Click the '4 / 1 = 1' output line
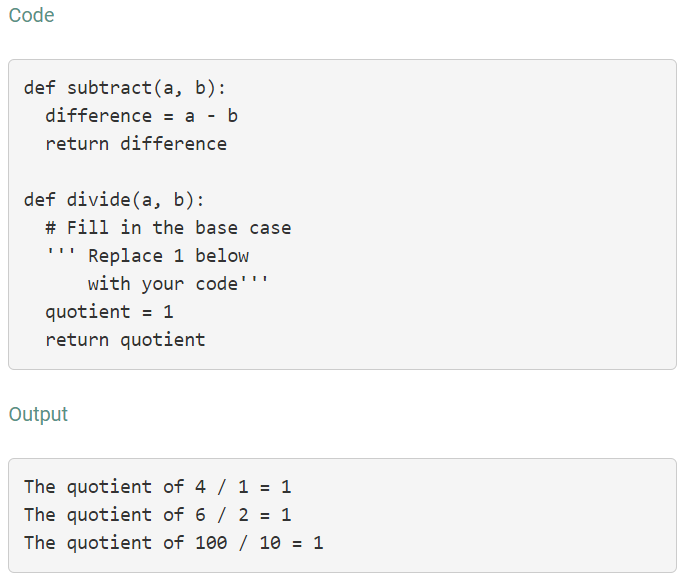This screenshot has height=579, width=686. pos(157,487)
